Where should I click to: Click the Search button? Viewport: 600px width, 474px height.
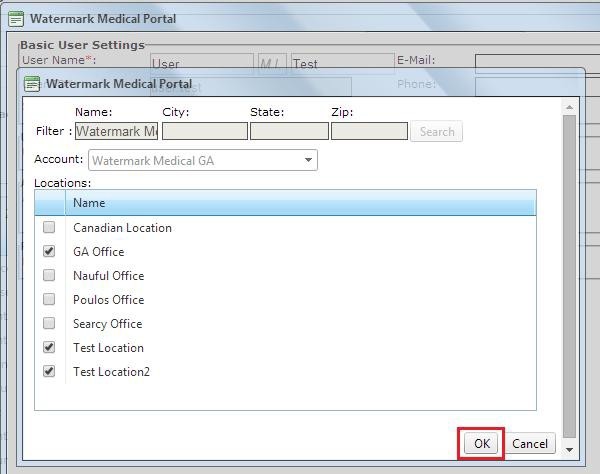[x=437, y=132]
